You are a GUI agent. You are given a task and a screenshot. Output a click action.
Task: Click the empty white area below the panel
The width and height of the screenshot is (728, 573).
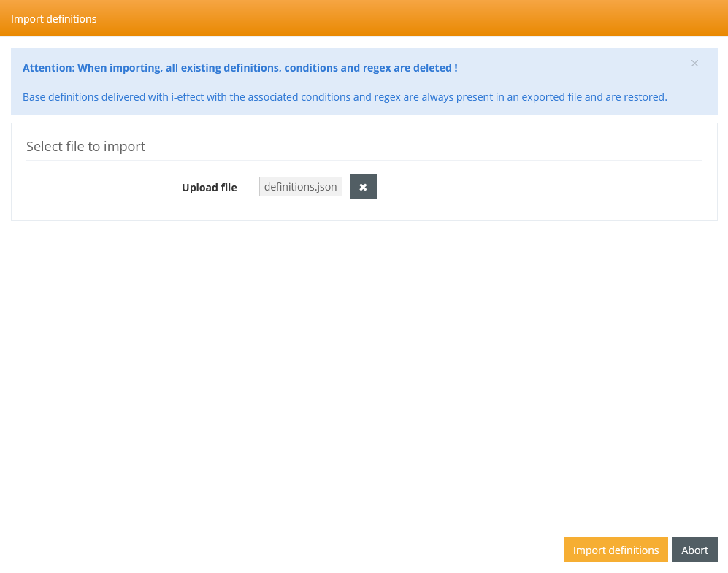click(x=364, y=365)
